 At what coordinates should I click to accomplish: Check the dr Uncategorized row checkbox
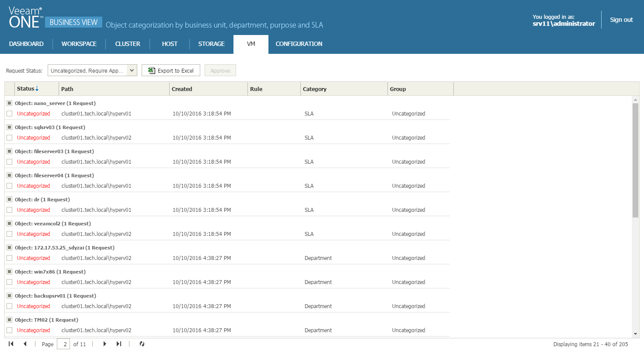(x=10, y=210)
